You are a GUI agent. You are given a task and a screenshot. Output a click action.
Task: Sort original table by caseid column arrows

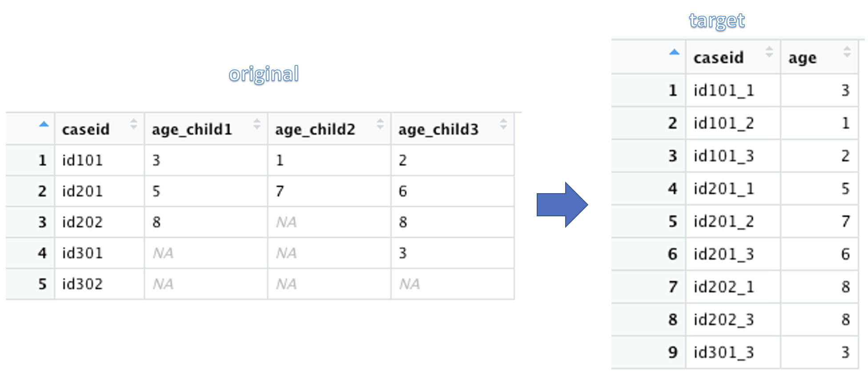coord(133,124)
